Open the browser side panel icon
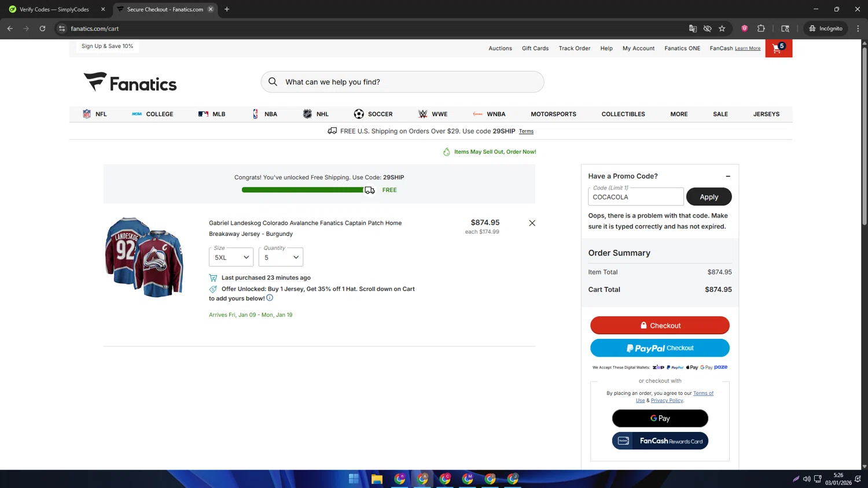This screenshot has width=868, height=488. pyautogui.click(x=785, y=28)
